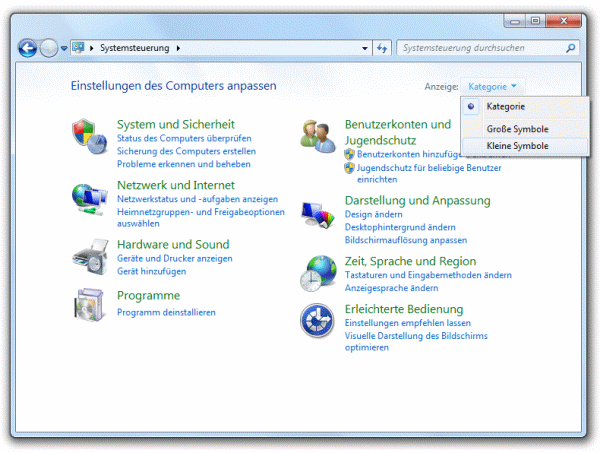Click the System und Sicherheit shield icon

click(87, 137)
